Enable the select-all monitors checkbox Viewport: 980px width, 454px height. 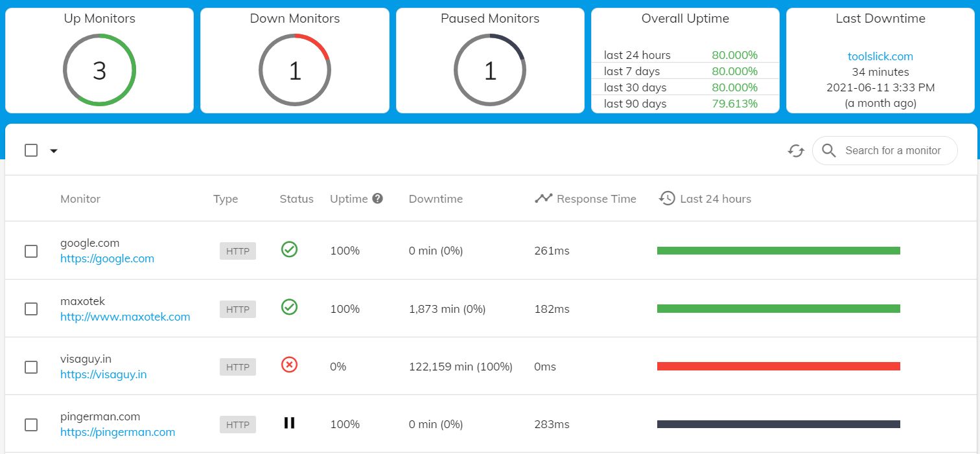(31, 150)
